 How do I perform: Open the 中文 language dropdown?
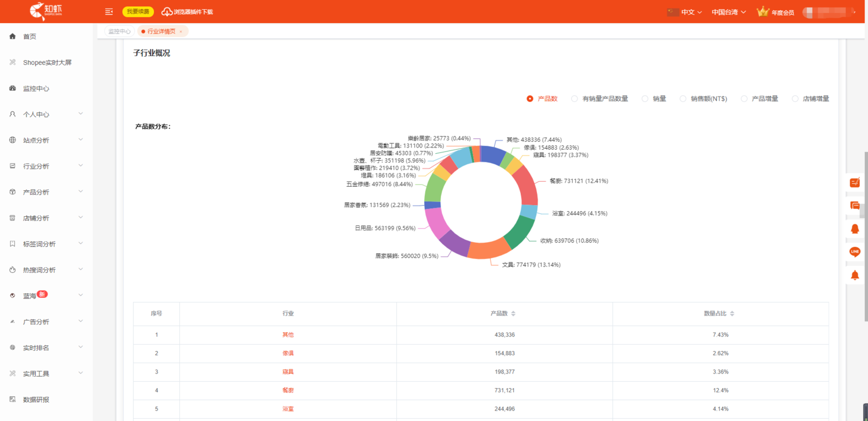point(687,11)
